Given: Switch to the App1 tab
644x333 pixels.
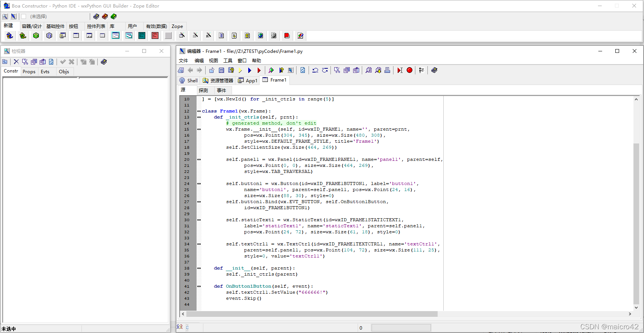Looking at the screenshot, I should pyautogui.click(x=247, y=80).
